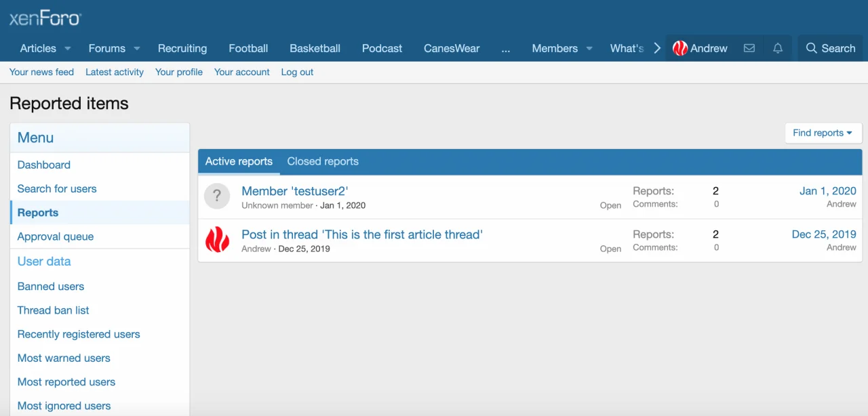
Task: Switch to the Closed reports tab
Action: point(323,161)
